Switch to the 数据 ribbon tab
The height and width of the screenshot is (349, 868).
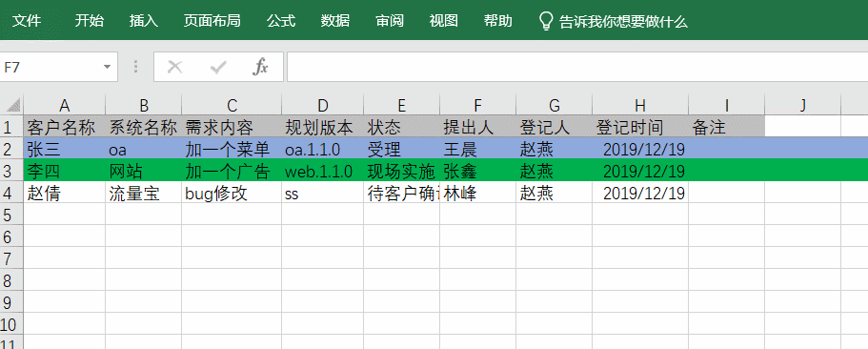click(335, 21)
